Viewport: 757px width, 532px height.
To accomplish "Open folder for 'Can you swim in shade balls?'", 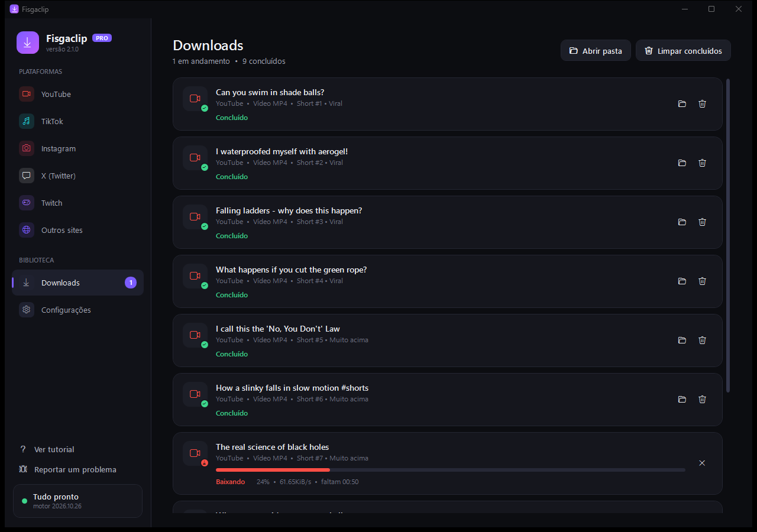I will 682,103.
